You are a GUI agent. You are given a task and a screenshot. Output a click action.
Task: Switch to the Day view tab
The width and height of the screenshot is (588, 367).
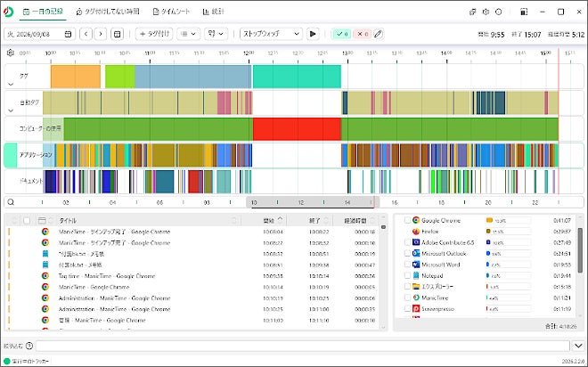pyautogui.click(x=43, y=12)
